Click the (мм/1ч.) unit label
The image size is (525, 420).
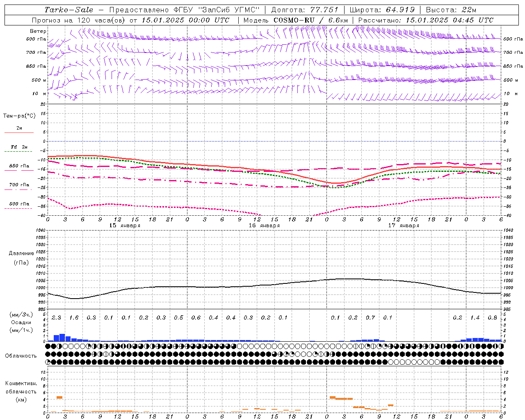21,330
